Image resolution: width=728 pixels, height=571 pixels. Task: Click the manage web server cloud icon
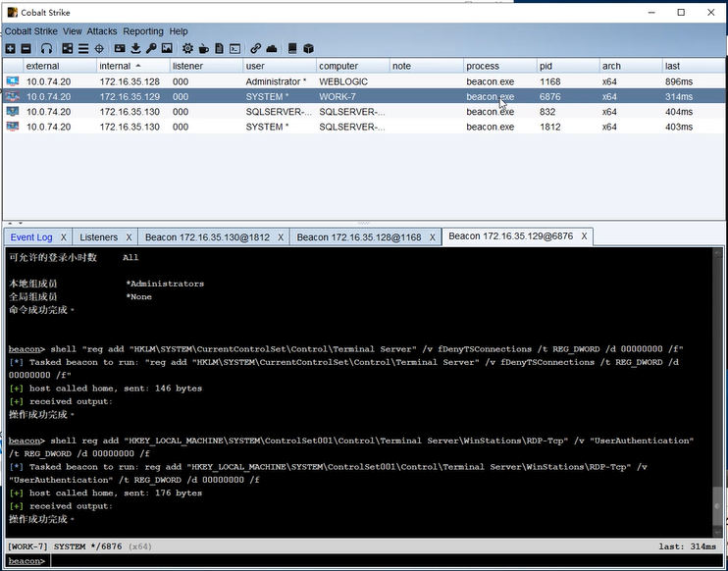pyautogui.click(x=272, y=48)
